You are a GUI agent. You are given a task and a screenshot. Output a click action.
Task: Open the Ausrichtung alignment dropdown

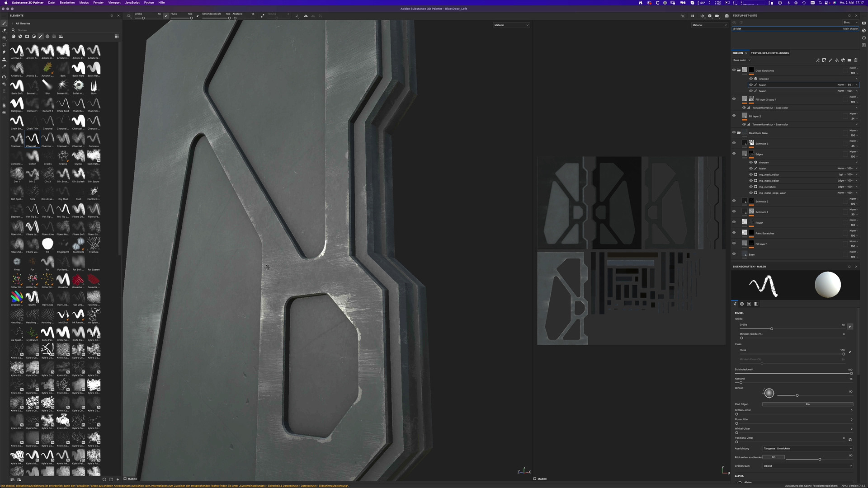(x=807, y=449)
